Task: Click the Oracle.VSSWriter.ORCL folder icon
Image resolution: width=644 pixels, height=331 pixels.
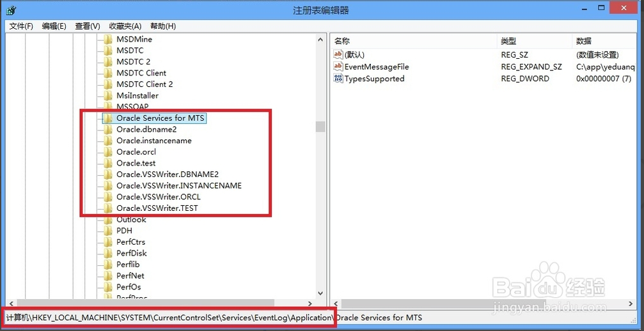Action: (x=108, y=197)
